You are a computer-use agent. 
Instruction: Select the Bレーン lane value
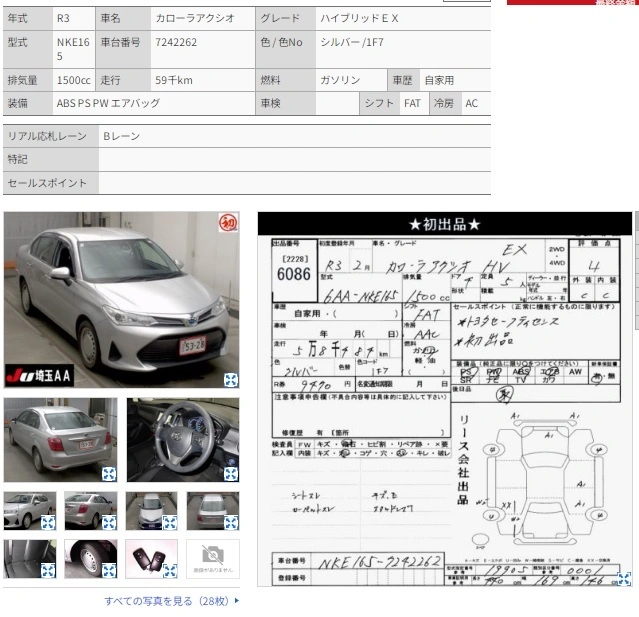pyautogui.click(x=121, y=136)
